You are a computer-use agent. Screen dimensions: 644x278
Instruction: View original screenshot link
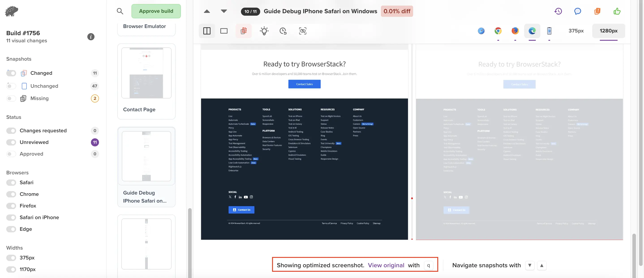(386, 264)
